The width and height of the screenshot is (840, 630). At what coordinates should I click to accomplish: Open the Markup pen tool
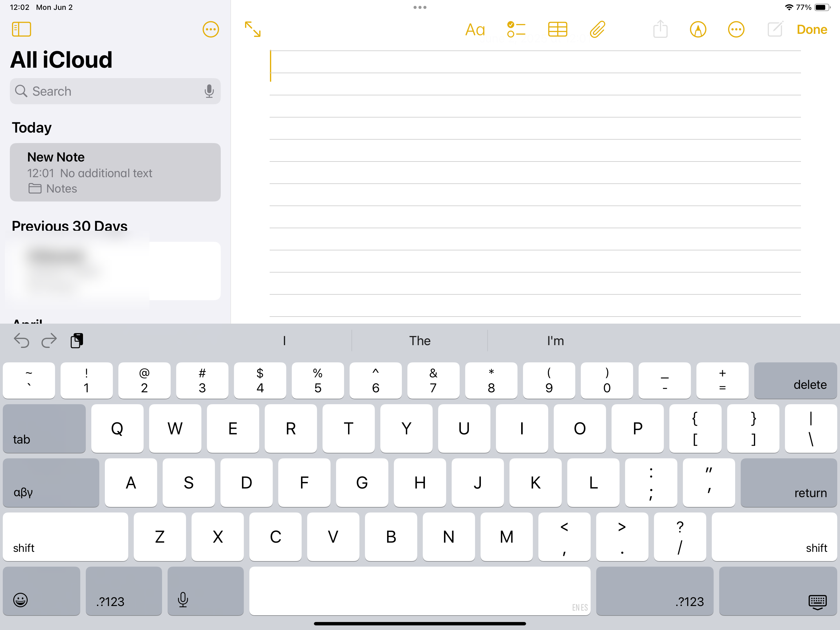click(698, 30)
